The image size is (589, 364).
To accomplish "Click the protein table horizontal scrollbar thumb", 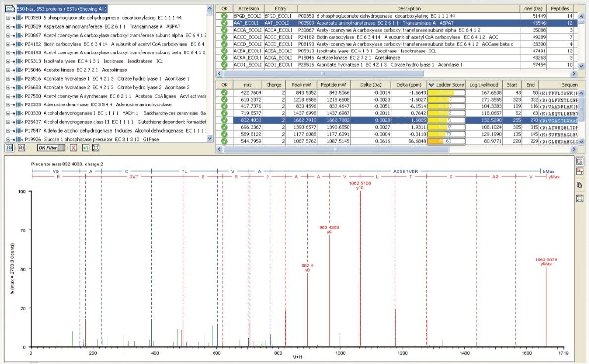I will point(323,74).
